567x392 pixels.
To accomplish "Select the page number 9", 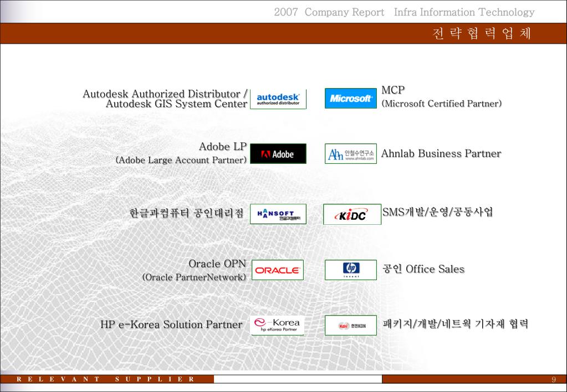I will [x=554, y=379].
